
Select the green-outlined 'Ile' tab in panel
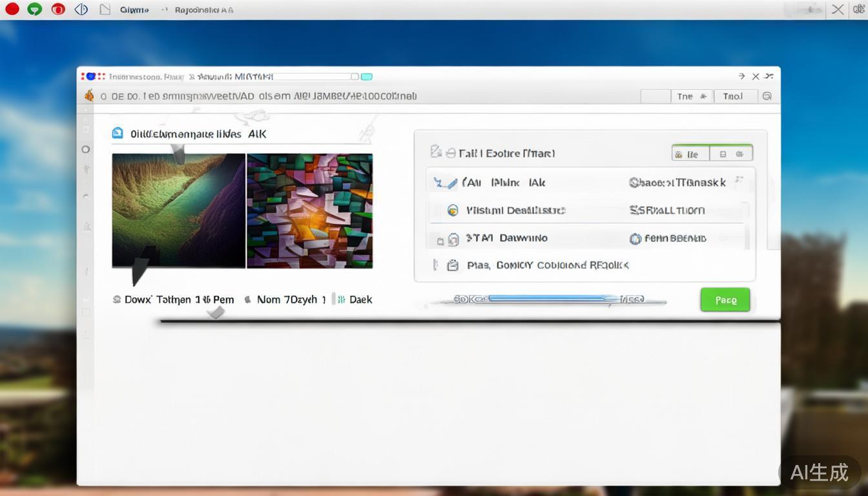click(x=690, y=154)
